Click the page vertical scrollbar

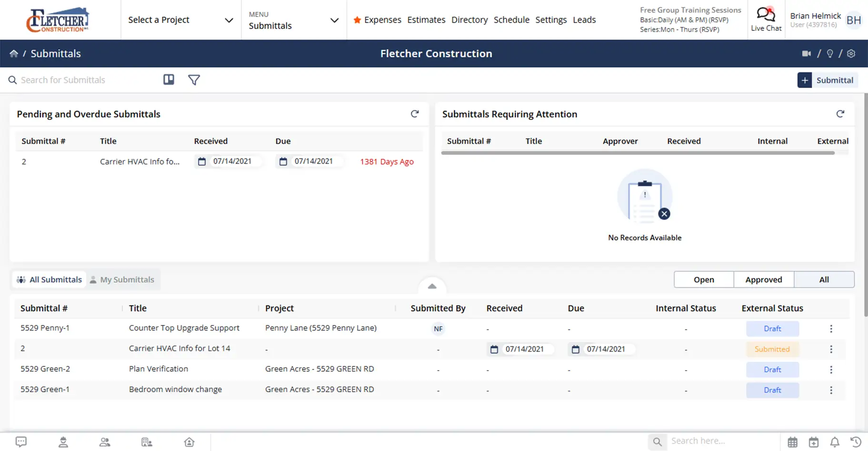coord(866,205)
